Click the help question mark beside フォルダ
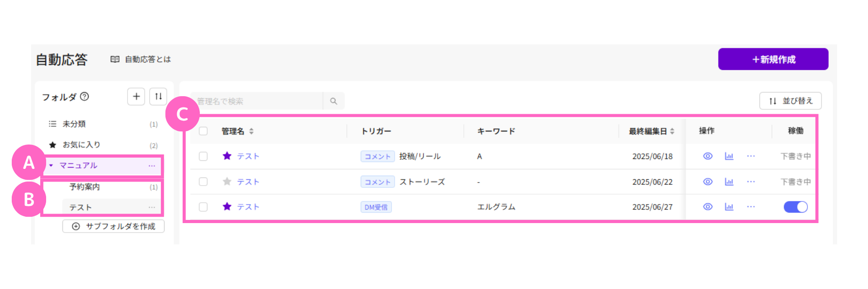 85,97
